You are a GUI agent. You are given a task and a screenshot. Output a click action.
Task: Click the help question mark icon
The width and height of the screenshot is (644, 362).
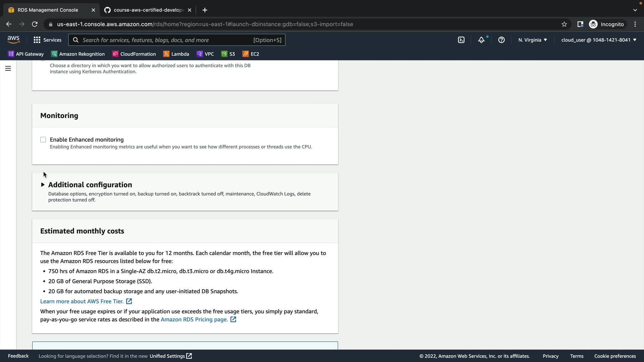click(501, 40)
